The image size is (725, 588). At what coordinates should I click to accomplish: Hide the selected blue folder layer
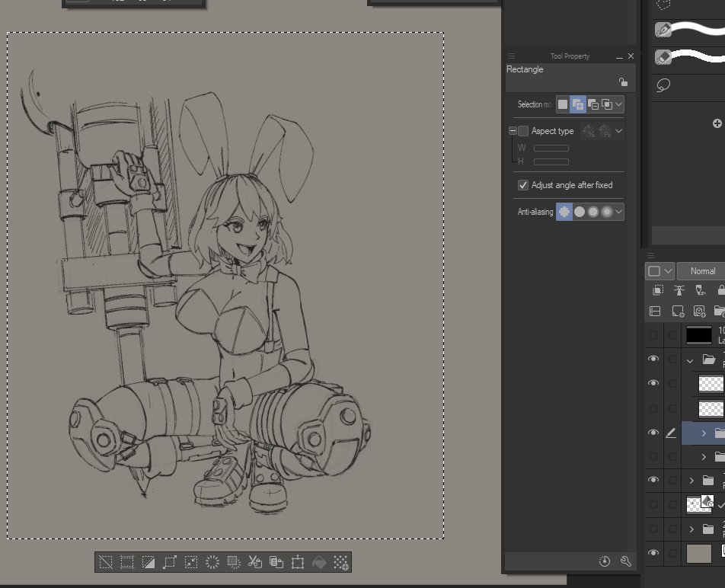pyautogui.click(x=653, y=433)
